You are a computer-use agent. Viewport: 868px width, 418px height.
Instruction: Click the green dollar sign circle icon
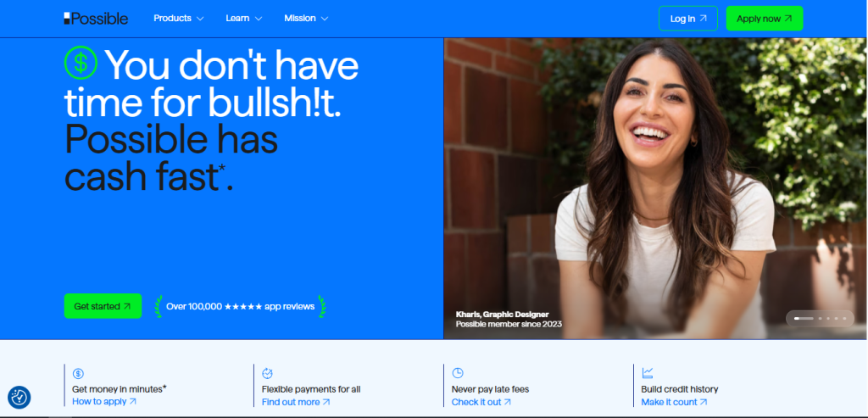coord(81,63)
